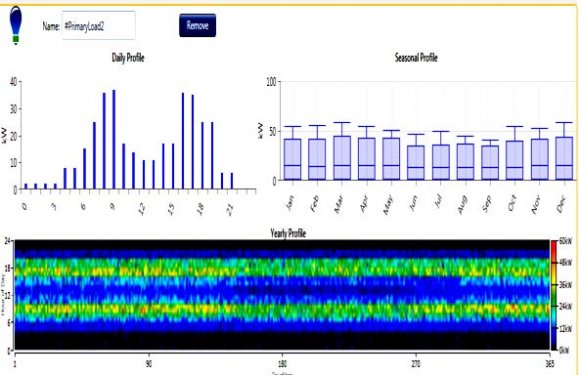
Task: Click the hour 16 bar in Daily Profile
Action: 183,141
